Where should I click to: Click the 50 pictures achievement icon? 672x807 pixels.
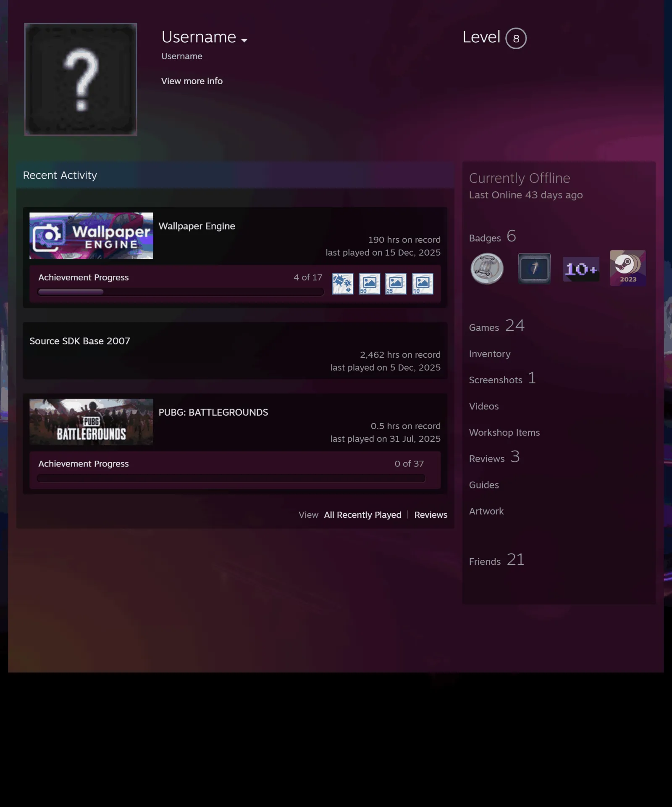(x=369, y=283)
